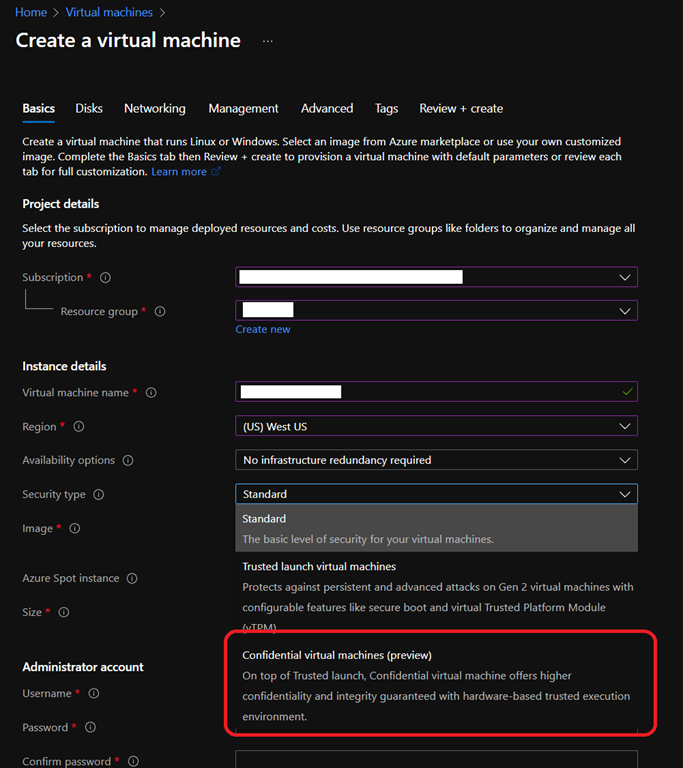
Task: Go to the Review + create tab
Action: pyautogui.click(x=460, y=109)
